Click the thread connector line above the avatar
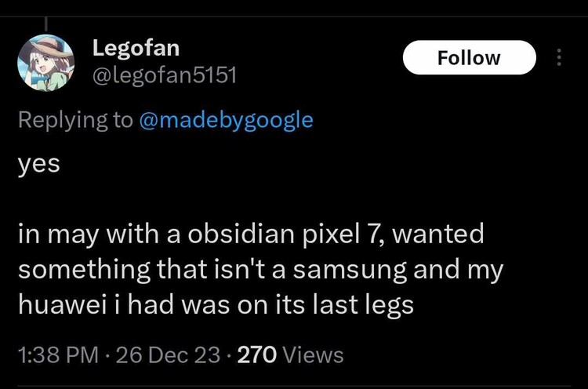Image resolution: width=588 pixels, height=389 pixels. pos(45,27)
